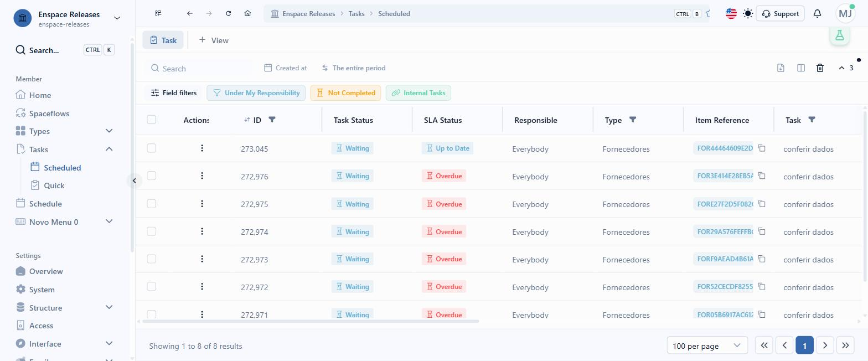Toggle the Not Completed filter

[345, 92]
